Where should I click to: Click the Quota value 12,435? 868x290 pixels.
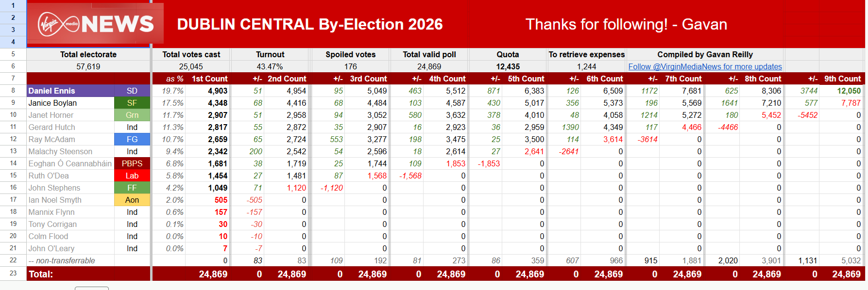click(508, 66)
